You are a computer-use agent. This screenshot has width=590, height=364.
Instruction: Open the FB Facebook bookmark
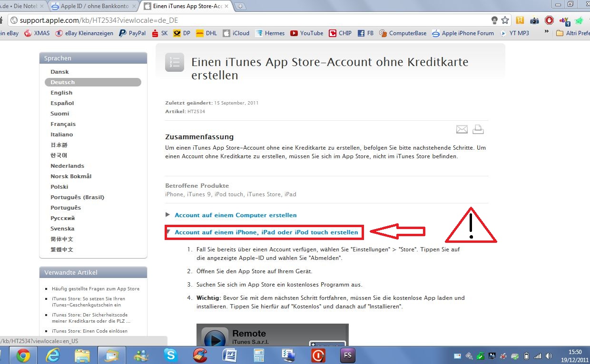pos(365,33)
